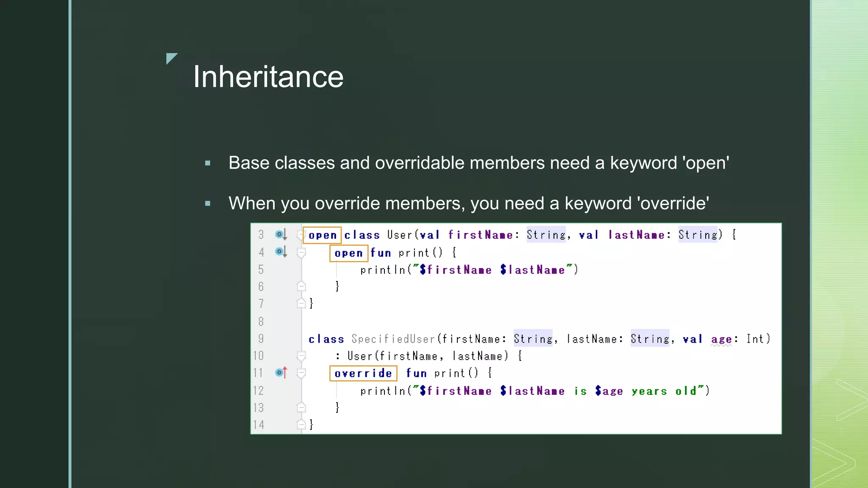Click the overriding-method gutter icon on line 11
Image resolution: width=868 pixels, height=488 pixels.
[x=281, y=373]
